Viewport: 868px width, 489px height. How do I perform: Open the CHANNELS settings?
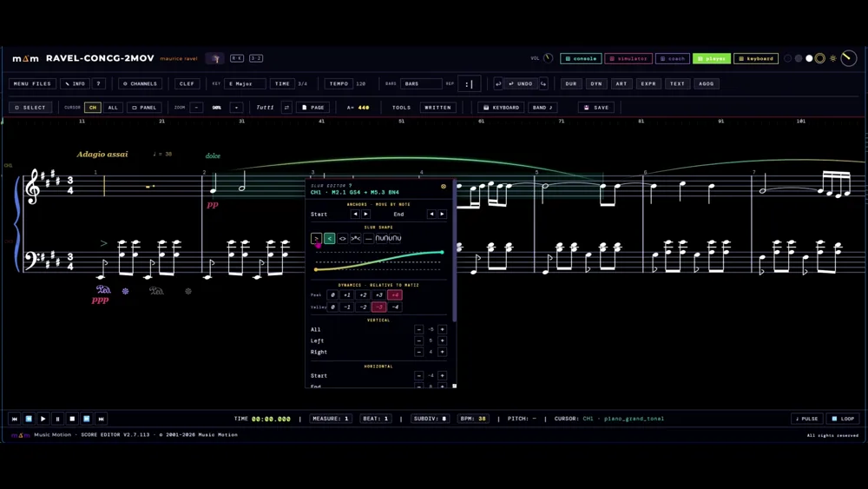(140, 83)
